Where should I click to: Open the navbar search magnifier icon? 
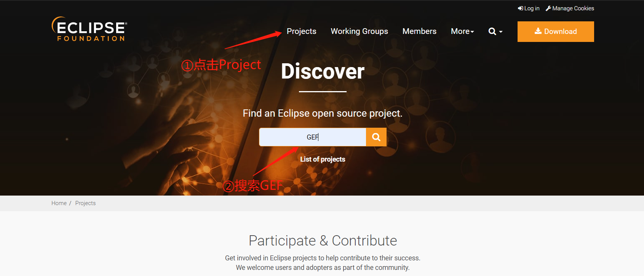tap(492, 32)
